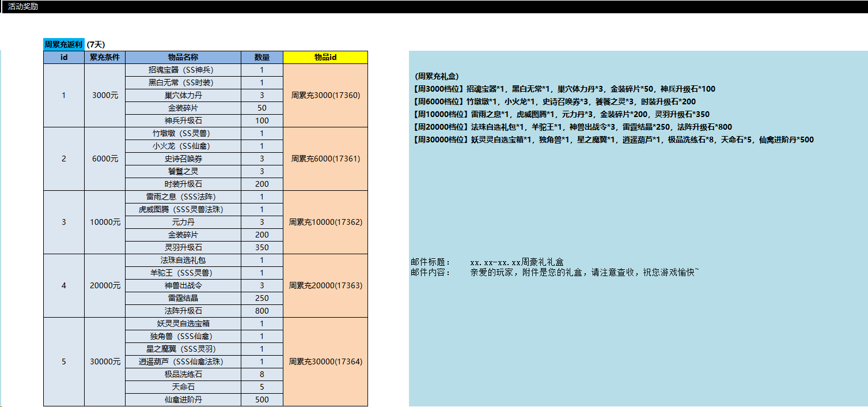Select the 周累充6000(17361) item id cell
Image resolution: width=868 pixels, height=407 pixels.
(325, 159)
